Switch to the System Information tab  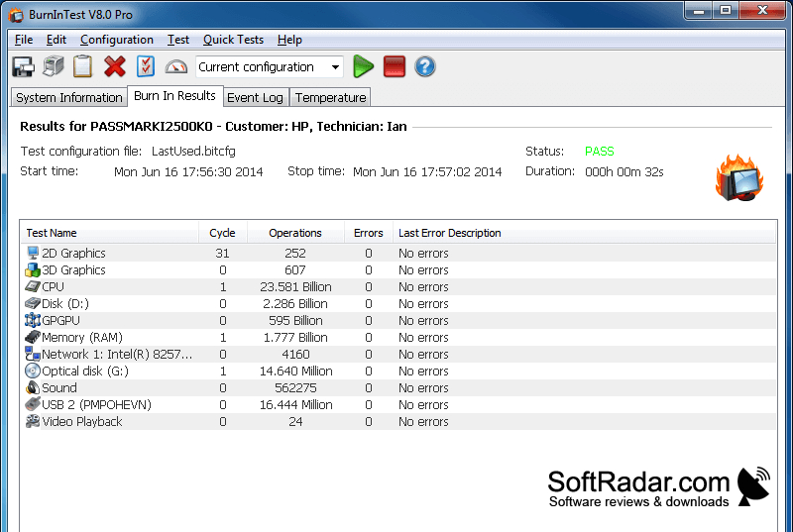(68, 97)
